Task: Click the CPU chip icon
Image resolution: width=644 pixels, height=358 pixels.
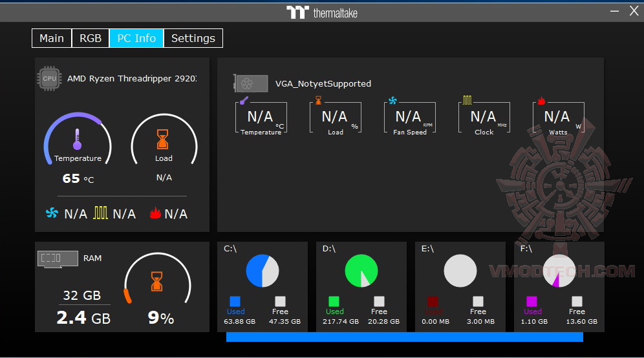Action: click(49, 78)
